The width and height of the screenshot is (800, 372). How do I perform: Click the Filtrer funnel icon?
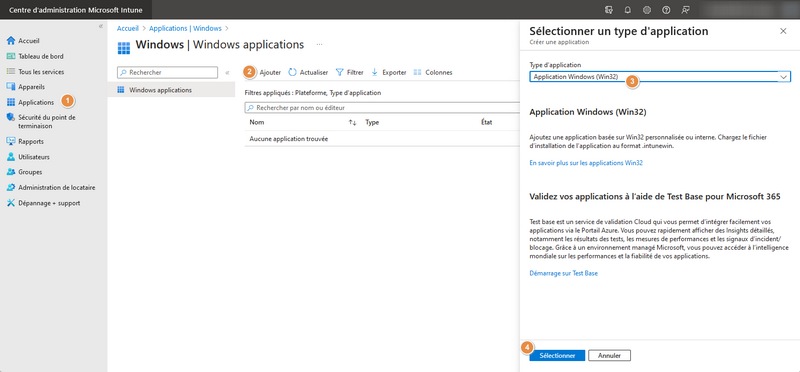pos(339,72)
